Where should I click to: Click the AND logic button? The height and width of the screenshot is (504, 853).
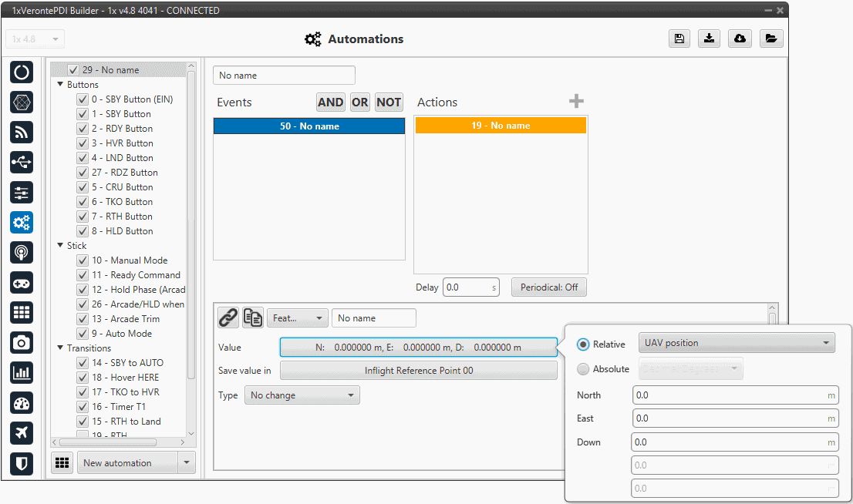click(331, 102)
